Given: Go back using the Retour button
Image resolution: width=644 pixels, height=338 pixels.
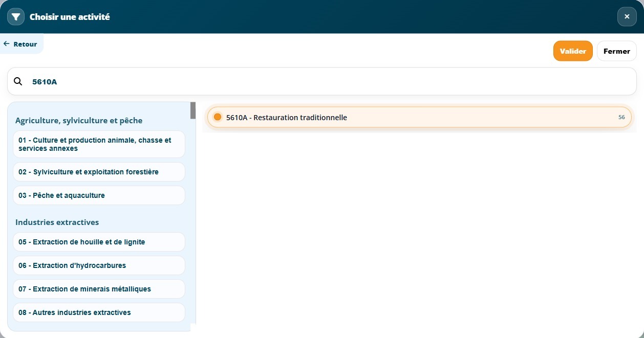Looking at the screenshot, I should 20,44.
